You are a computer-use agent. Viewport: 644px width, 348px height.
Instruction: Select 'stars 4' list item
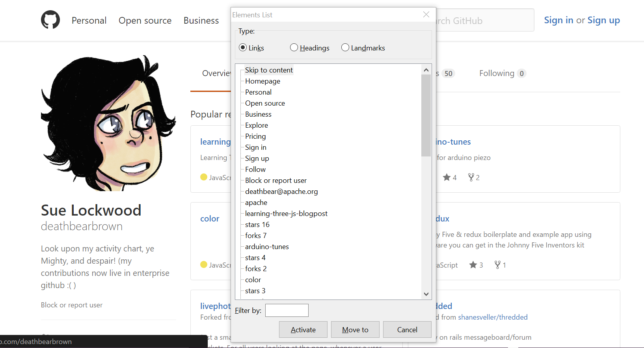coord(255,258)
